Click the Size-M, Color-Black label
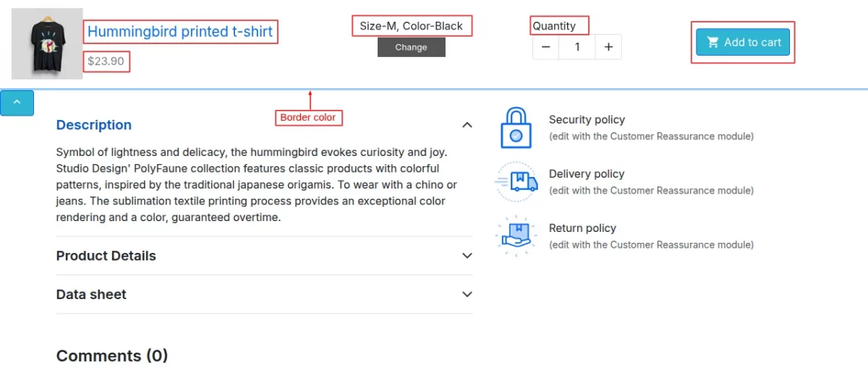Viewport: 868px width, 375px height. [411, 26]
